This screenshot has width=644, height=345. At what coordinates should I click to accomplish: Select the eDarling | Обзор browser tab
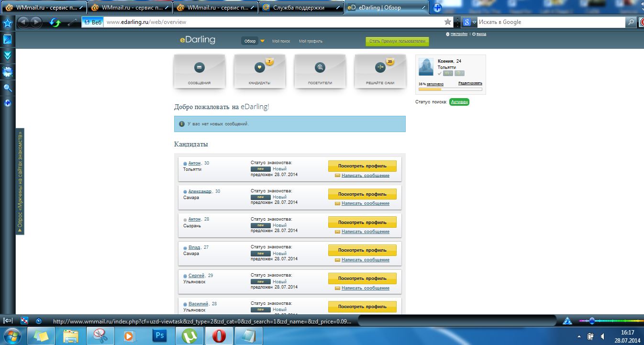point(387,8)
